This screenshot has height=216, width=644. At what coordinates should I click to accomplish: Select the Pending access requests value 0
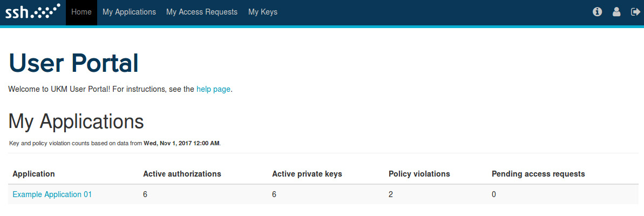[494, 194]
